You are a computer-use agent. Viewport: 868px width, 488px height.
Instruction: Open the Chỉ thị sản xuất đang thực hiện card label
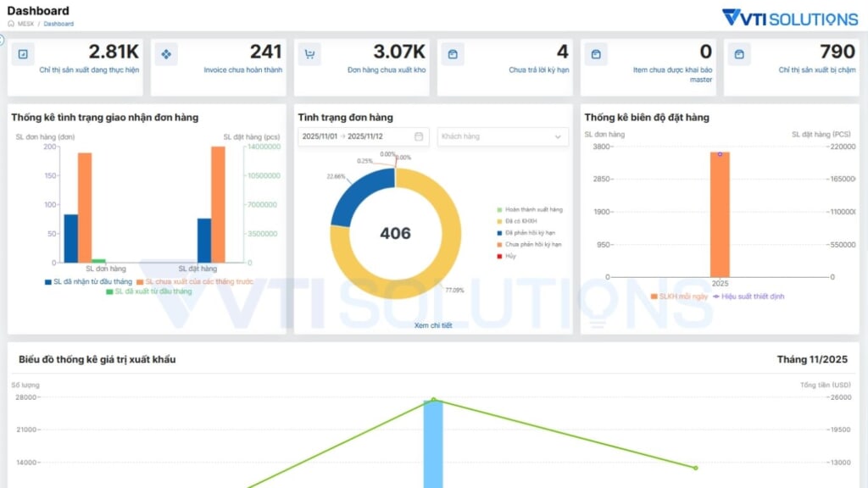tap(89, 69)
